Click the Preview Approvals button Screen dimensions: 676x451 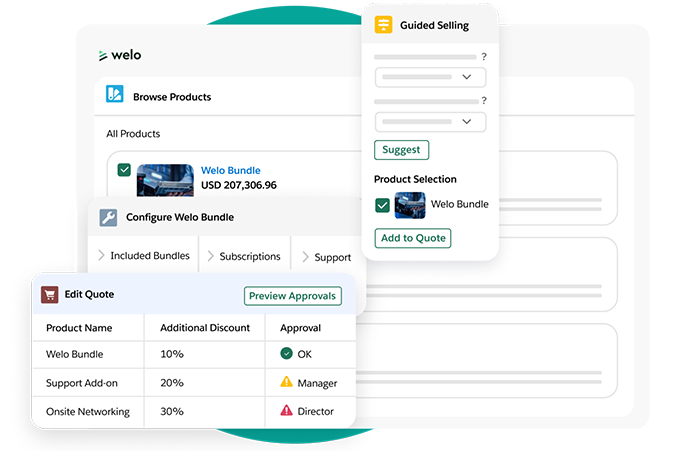[293, 296]
